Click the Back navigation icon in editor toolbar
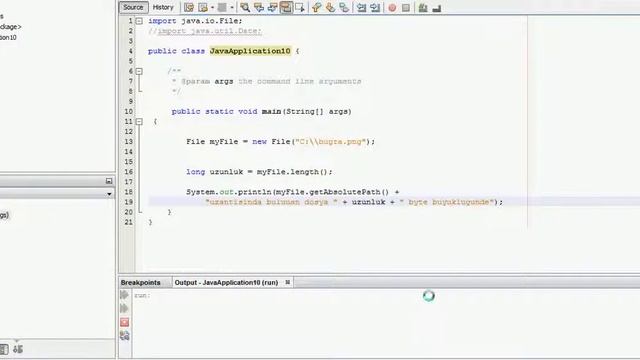Viewport: 640px width, 360px height. click(x=203, y=7)
